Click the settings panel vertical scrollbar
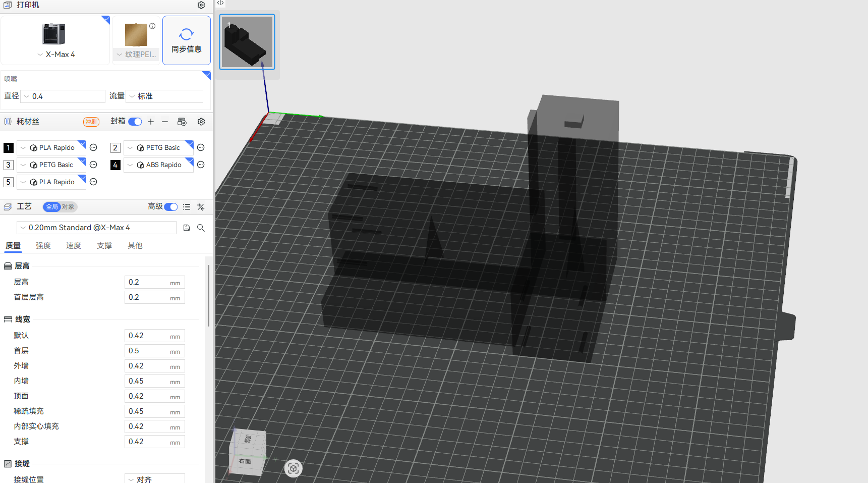Image resolution: width=868 pixels, height=483 pixels. tap(209, 295)
